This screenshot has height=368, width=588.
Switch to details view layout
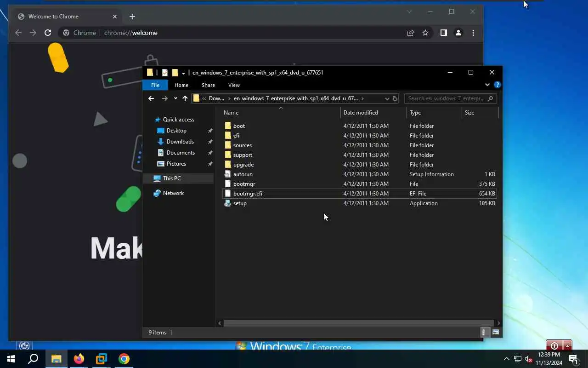point(484,332)
